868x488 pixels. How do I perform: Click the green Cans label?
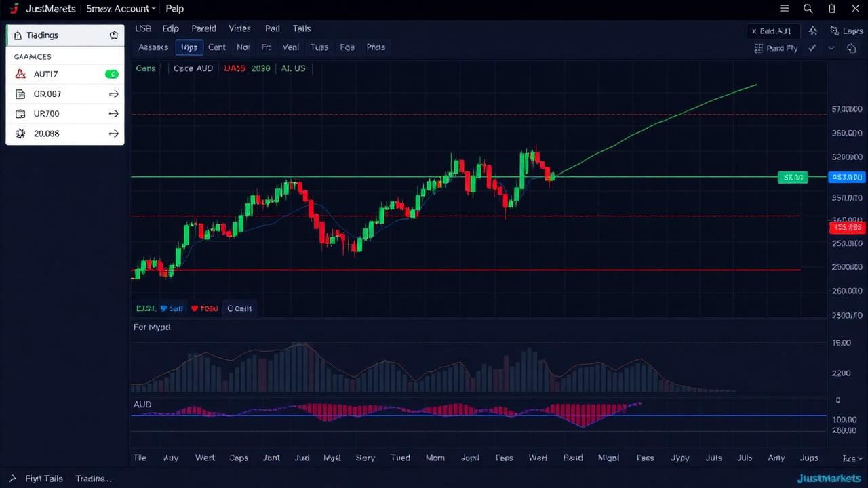(x=146, y=68)
